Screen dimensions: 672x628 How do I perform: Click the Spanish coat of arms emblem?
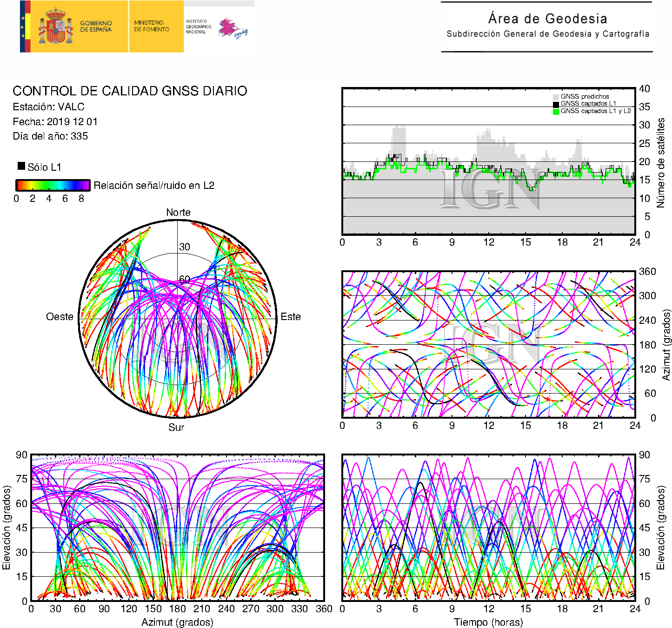(55, 27)
